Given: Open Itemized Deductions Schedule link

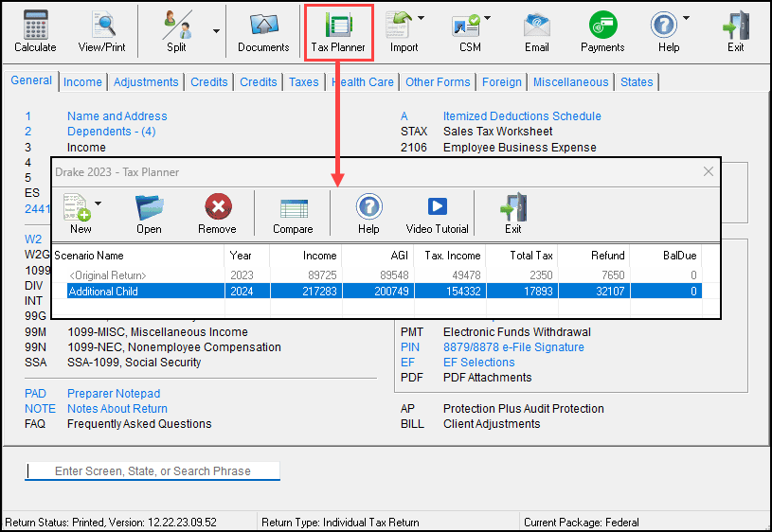Looking at the screenshot, I should tap(522, 116).
